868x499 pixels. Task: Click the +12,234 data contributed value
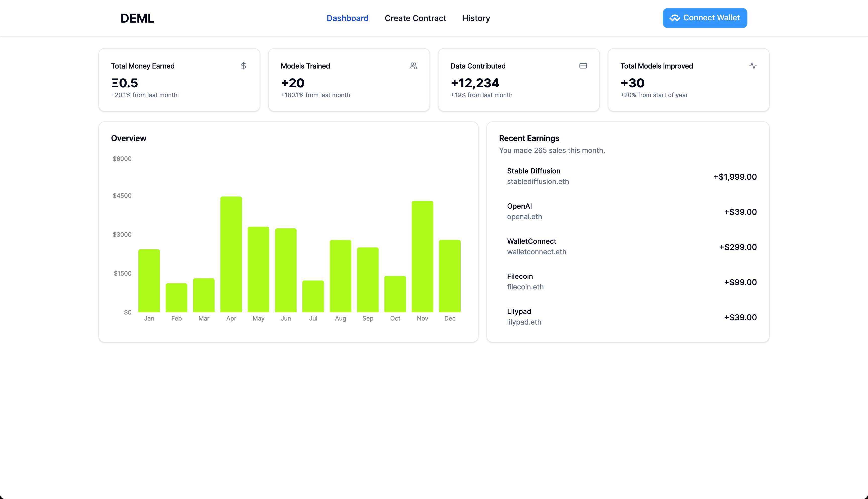(475, 83)
